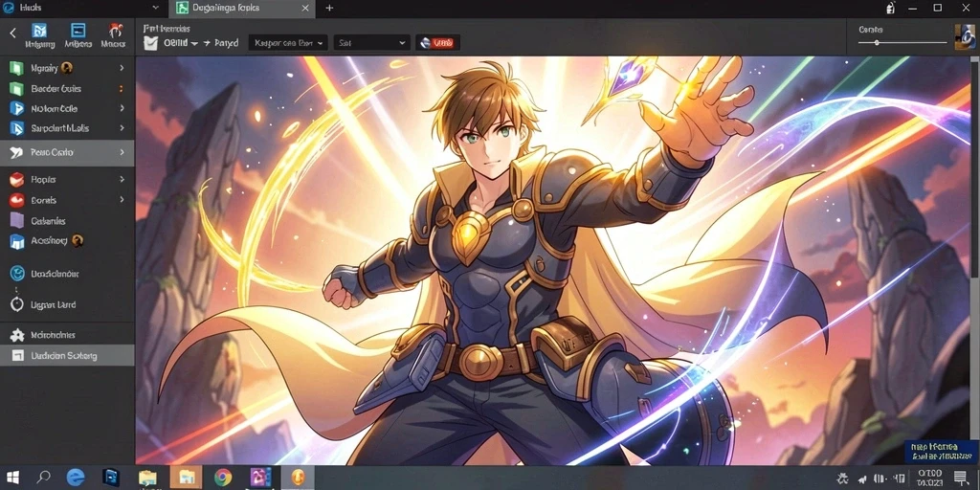Click the Windows Start button
The height and width of the screenshot is (490, 980).
pyautogui.click(x=12, y=478)
